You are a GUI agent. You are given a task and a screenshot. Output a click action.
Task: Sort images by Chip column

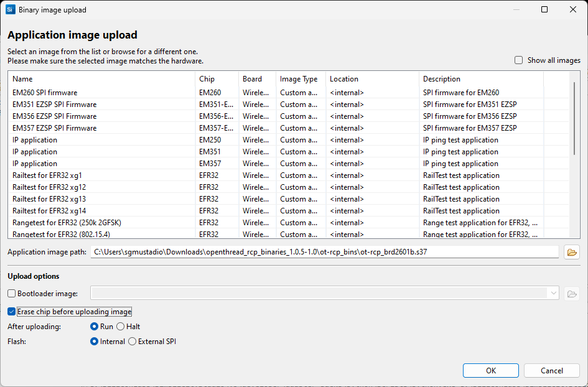pos(208,79)
